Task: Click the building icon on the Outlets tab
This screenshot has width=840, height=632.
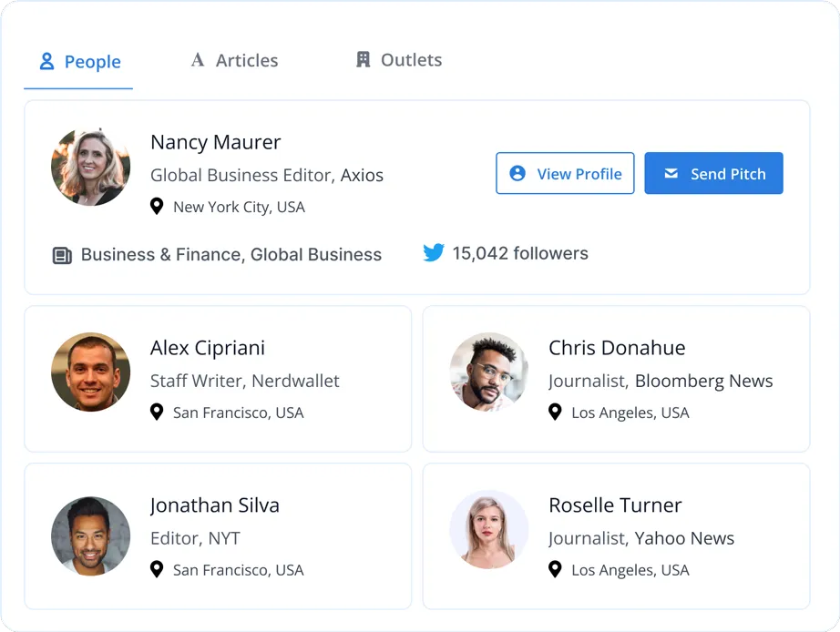Action: coord(363,60)
